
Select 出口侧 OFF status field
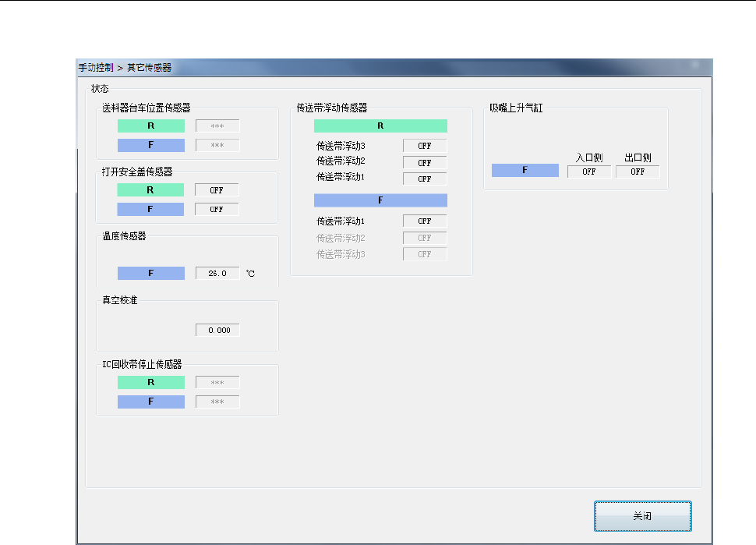[x=638, y=172]
